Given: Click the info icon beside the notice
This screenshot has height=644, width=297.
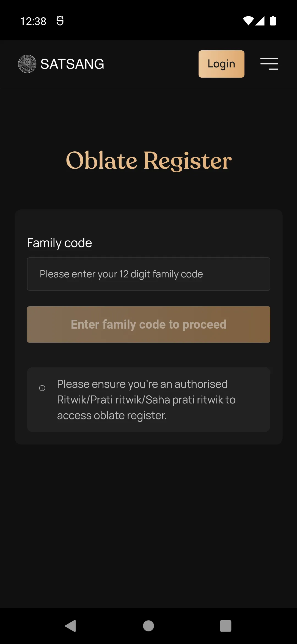Looking at the screenshot, I should [x=42, y=388].
